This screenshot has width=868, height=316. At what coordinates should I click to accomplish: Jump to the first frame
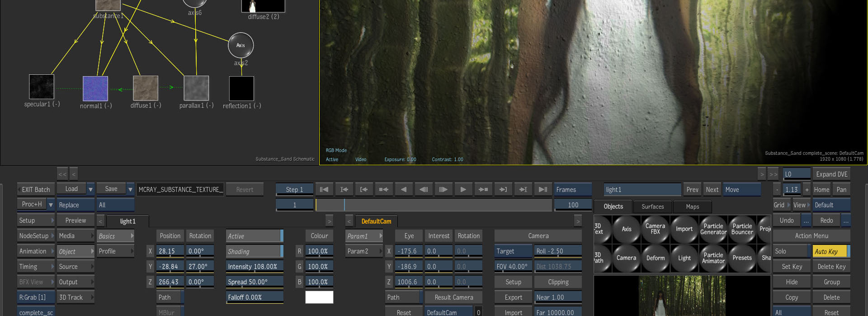tap(324, 190)
